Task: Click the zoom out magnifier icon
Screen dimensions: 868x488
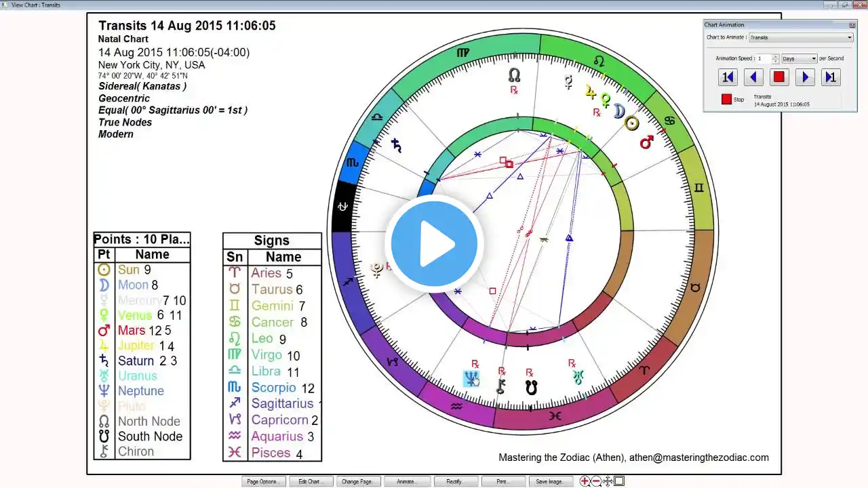Action: click(596, 481)
